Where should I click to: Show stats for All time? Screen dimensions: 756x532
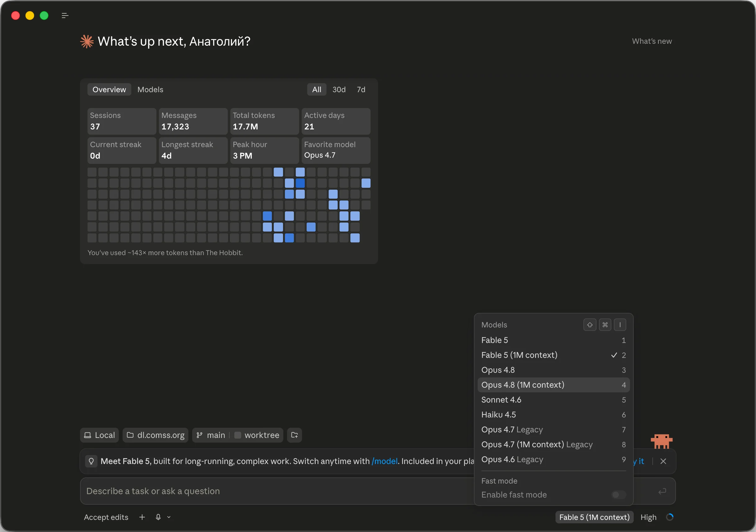tap(317, 90)
